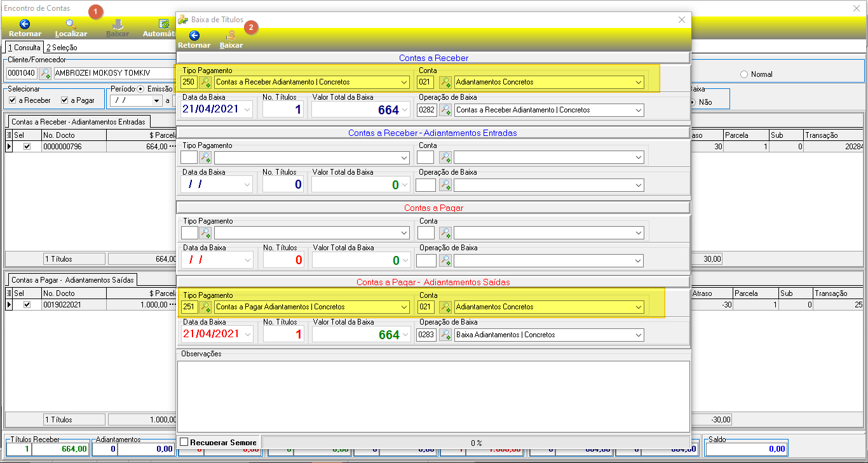Viewport: 868px width, 463px height.
Task: Open lookup for Tipo Pagamento 251
Action: click(x=205, y=307)
